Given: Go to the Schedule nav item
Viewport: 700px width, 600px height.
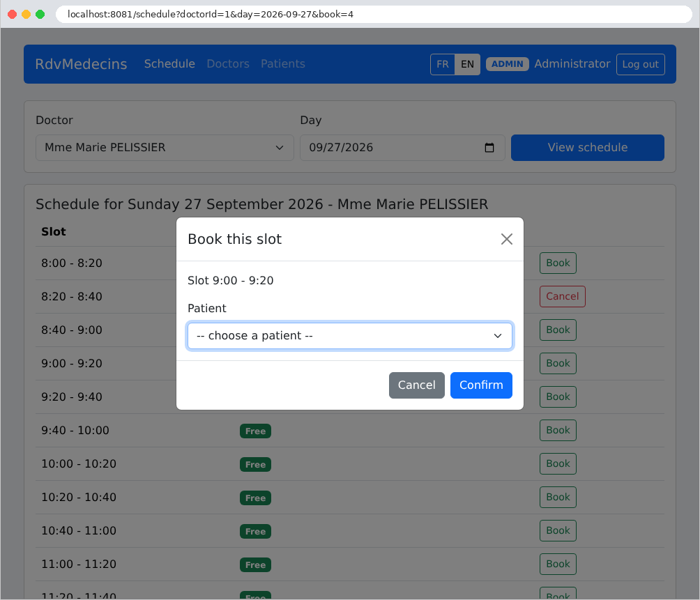Looking at the screenshot, I should 169,64.
